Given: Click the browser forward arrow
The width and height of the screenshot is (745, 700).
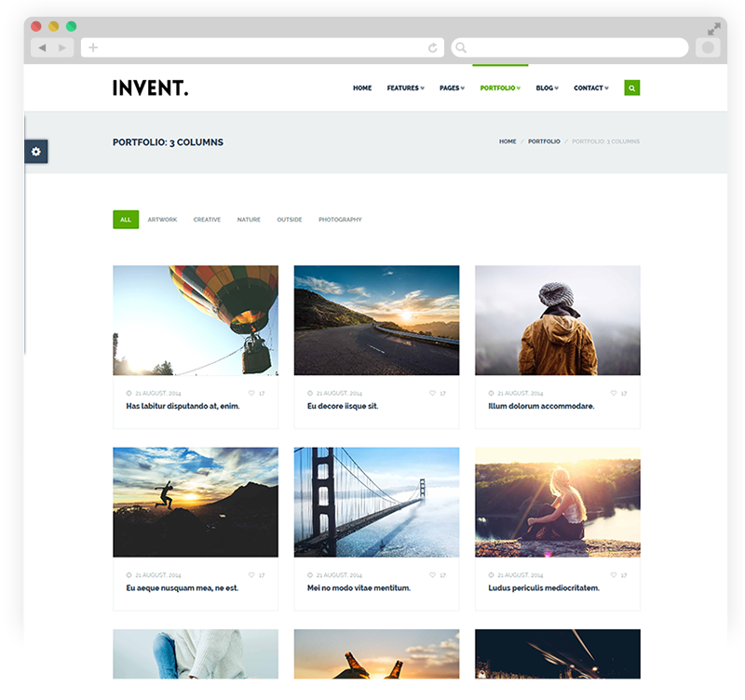Looking at the screenshot, I should [x=62, y=47].
